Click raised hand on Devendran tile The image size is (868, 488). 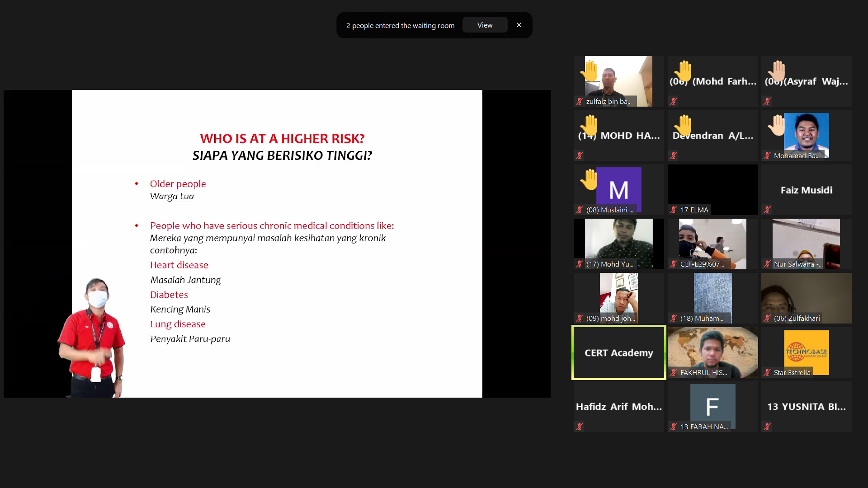coord(683,125)
